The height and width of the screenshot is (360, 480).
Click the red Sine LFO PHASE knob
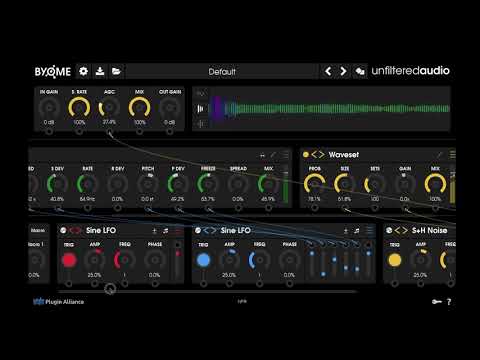tap(155, 260)
